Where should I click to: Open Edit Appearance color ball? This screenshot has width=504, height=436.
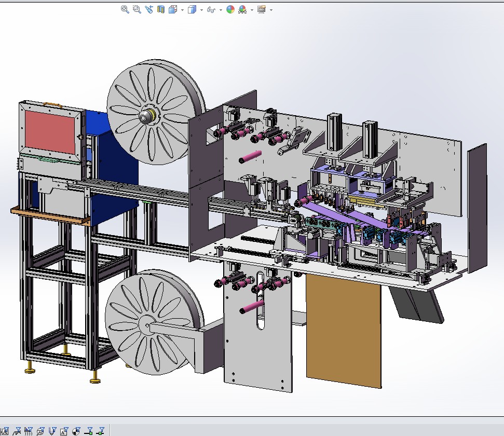[230, 9]
